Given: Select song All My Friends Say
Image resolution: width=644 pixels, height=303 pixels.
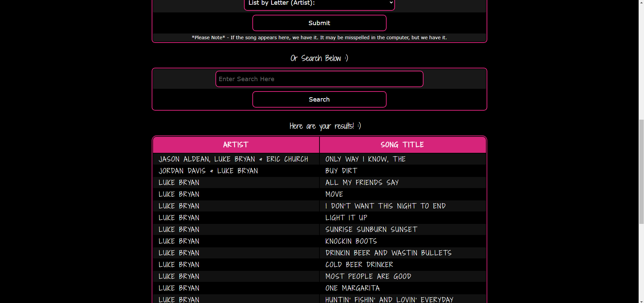Looking at the screenshot, I should coord(362,183).
